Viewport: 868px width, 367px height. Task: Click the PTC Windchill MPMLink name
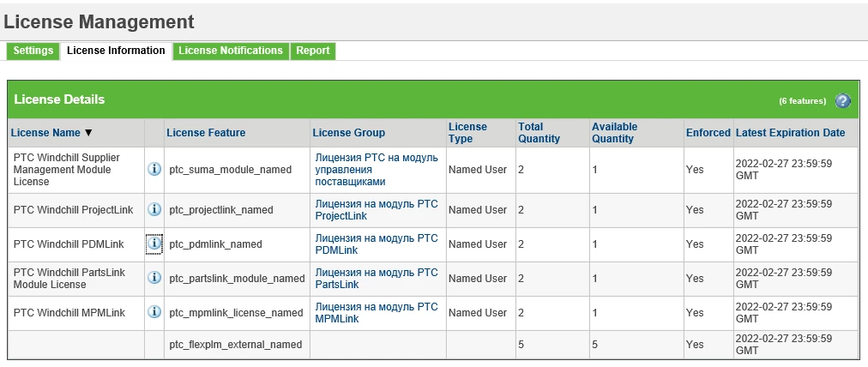coord(69,313)
